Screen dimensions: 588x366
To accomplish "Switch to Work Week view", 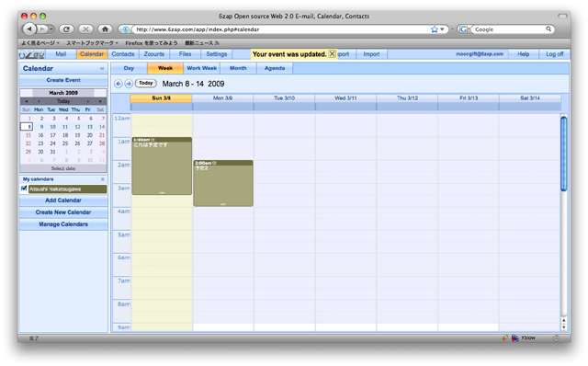I will click(x=202, y=68).
